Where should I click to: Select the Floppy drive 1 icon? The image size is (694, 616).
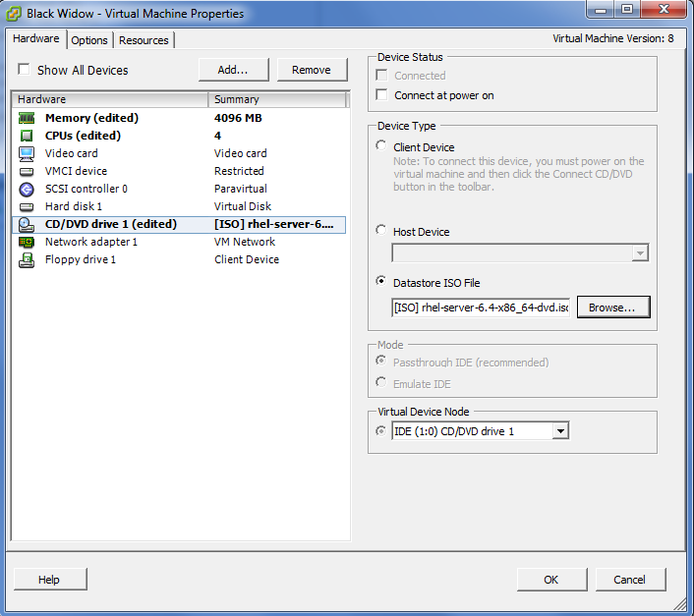tap(27, 259)
